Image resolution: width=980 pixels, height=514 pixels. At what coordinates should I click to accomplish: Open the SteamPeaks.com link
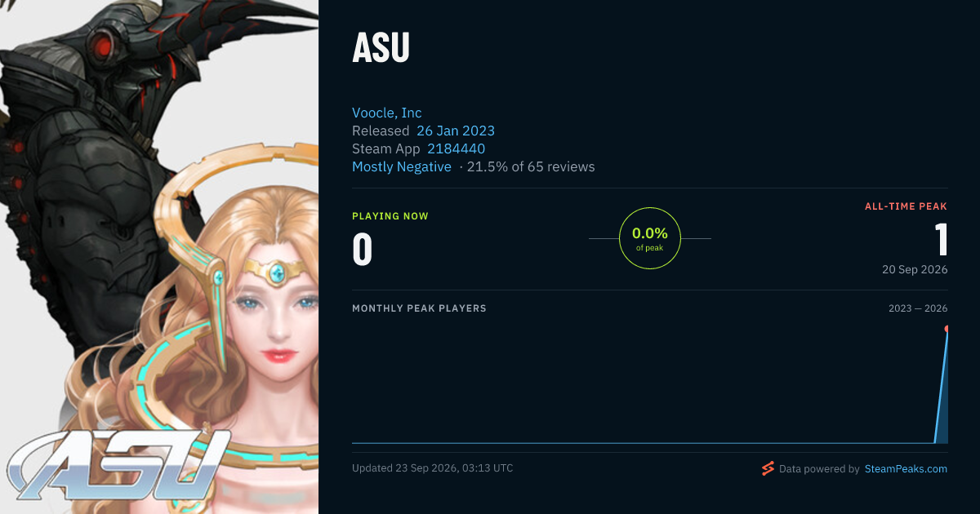(x=906, y=469)
